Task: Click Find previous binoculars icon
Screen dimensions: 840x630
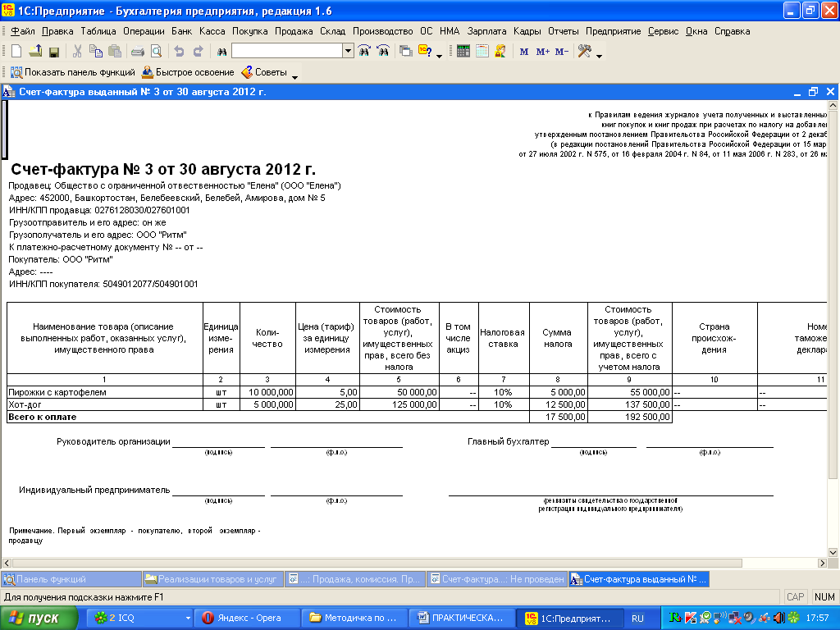Action: click(x=383, y=52)
